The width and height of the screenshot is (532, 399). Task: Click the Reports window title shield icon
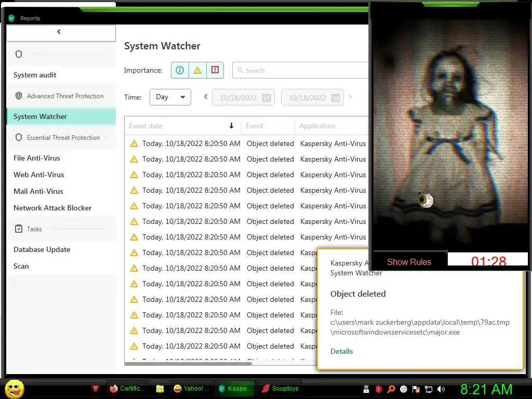(x=11, y=18)
